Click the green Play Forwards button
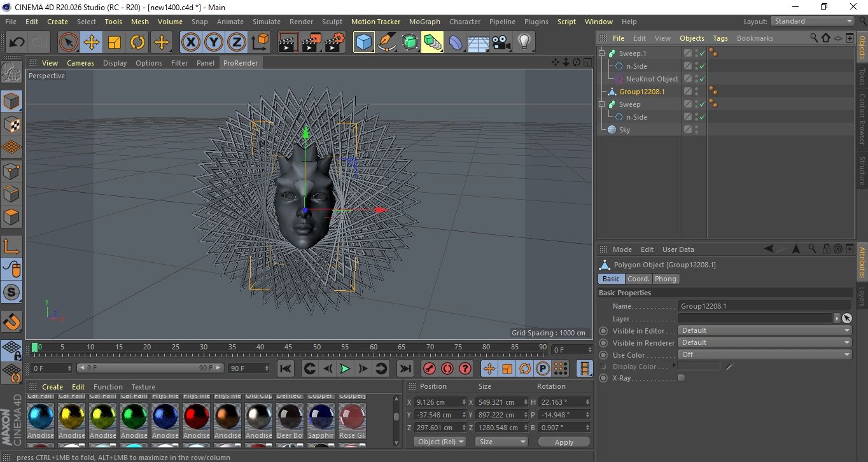 [345, 368]
